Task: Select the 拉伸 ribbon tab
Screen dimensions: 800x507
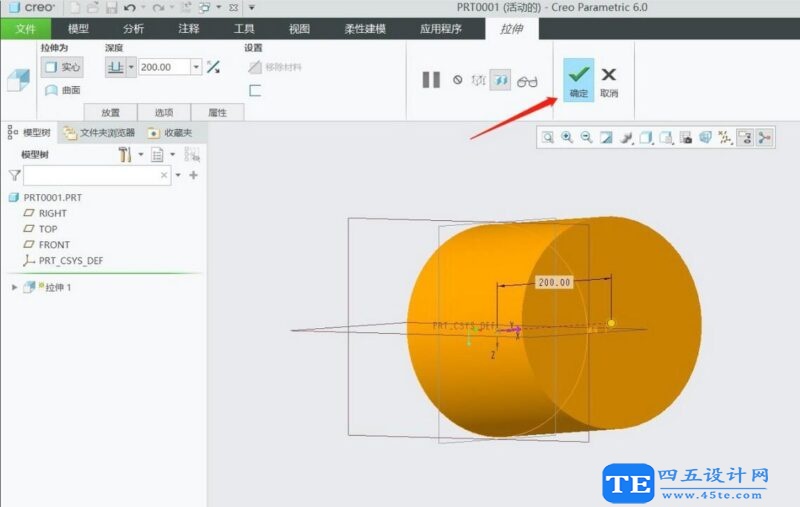Action: (512, 29)
